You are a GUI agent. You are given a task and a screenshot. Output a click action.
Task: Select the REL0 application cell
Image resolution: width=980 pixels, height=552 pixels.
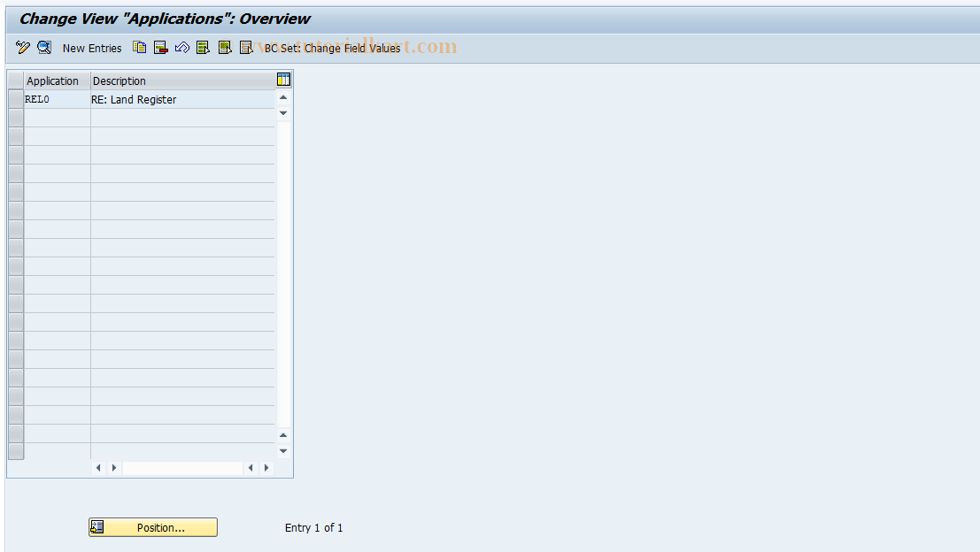(58, 99)
